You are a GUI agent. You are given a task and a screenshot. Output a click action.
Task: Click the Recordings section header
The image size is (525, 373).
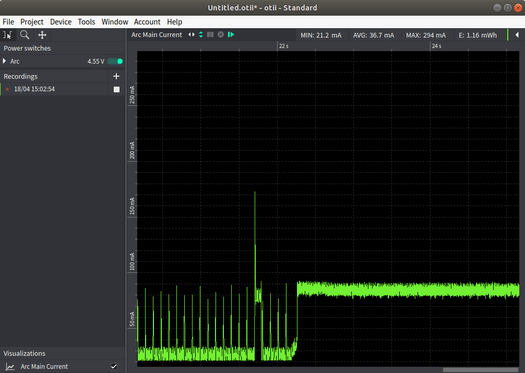20,76
